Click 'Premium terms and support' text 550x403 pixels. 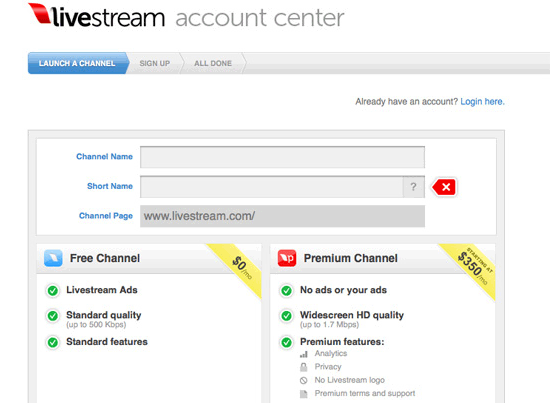[x=365, y=394]
